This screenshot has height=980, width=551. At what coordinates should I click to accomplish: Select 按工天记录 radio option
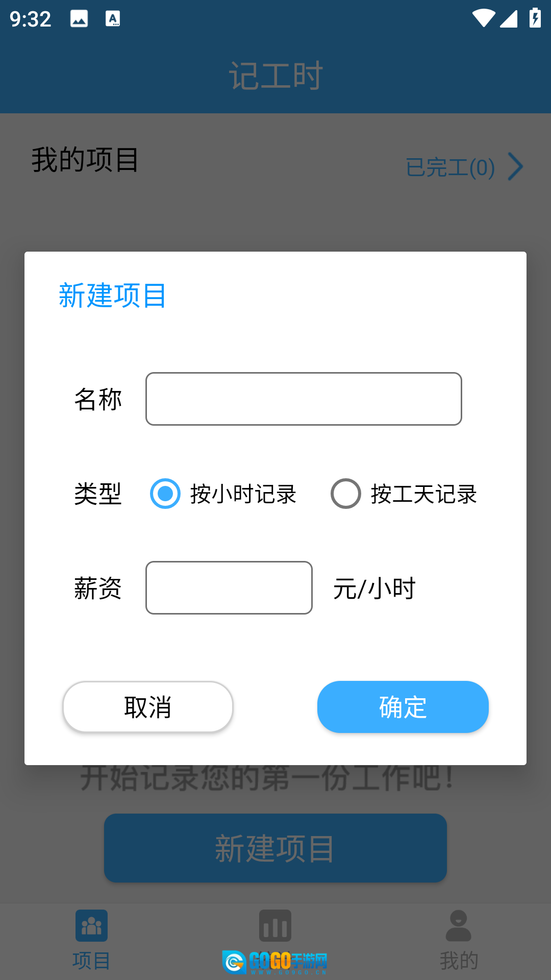346,494
